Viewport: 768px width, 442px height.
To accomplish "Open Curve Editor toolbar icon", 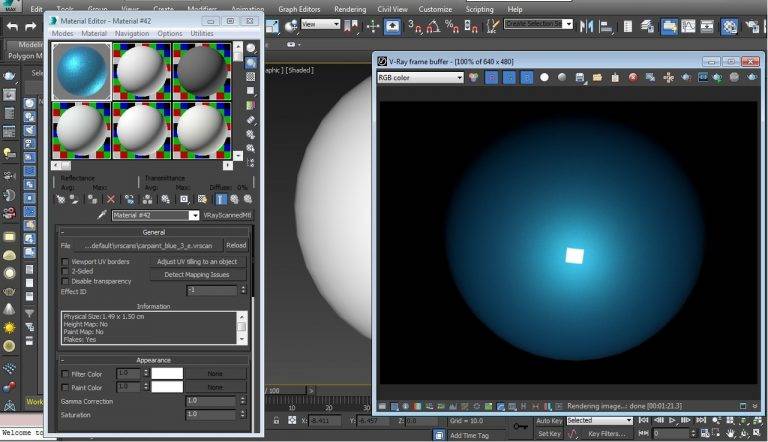I will (x=688, y=26).
